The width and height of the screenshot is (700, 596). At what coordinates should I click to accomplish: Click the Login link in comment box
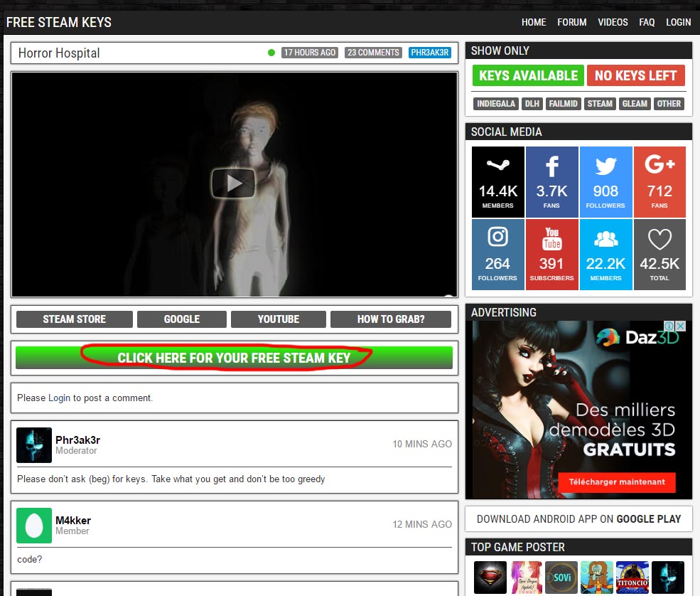tap(59, 398)
